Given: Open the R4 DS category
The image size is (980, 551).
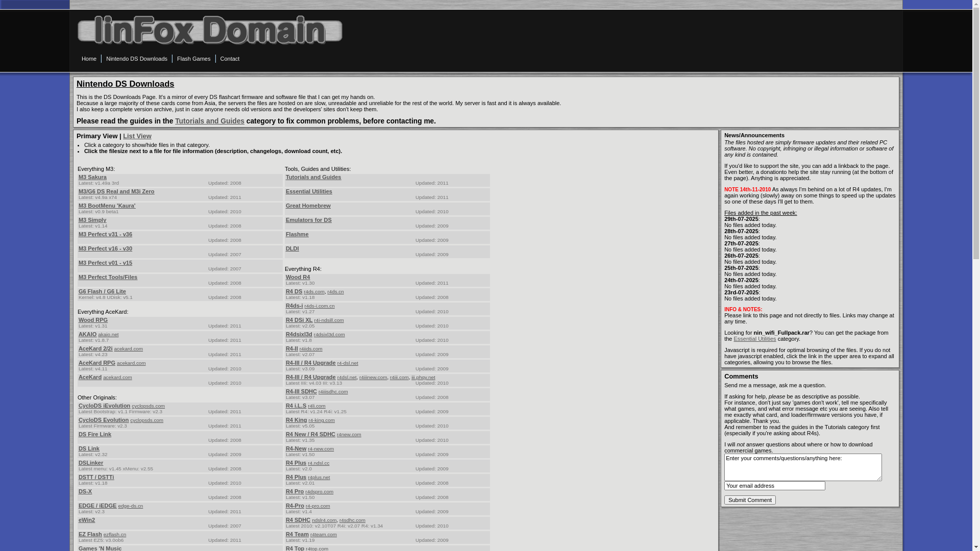Looking at the screenshot, I should 294,291.
